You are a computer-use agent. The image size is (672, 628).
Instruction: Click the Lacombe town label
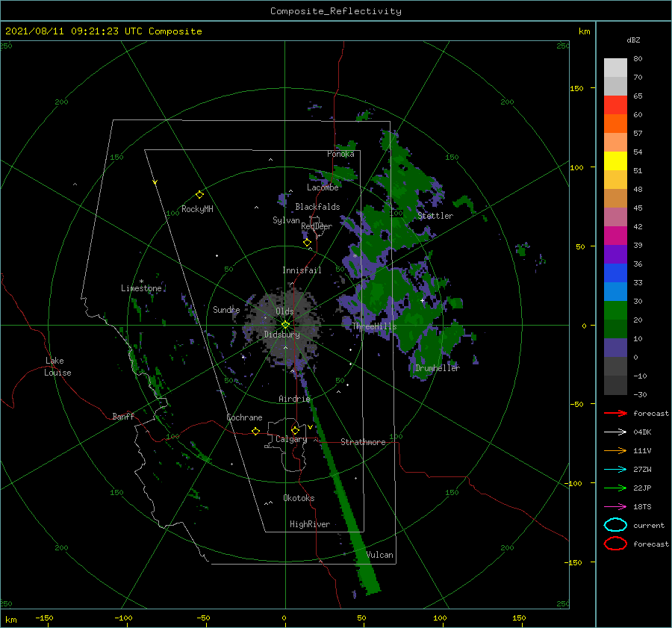(x=323, y=187)
